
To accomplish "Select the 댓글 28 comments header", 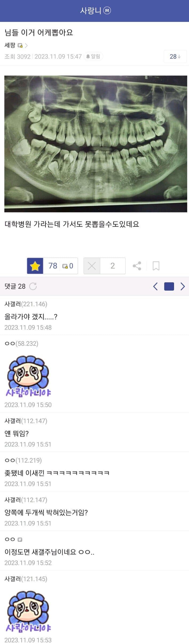I will pos(15,286).
